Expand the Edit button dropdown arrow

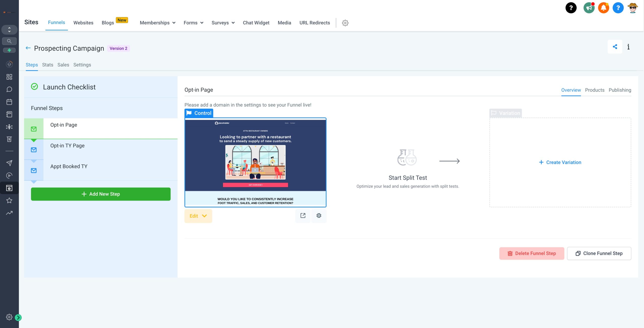point(204,216)
